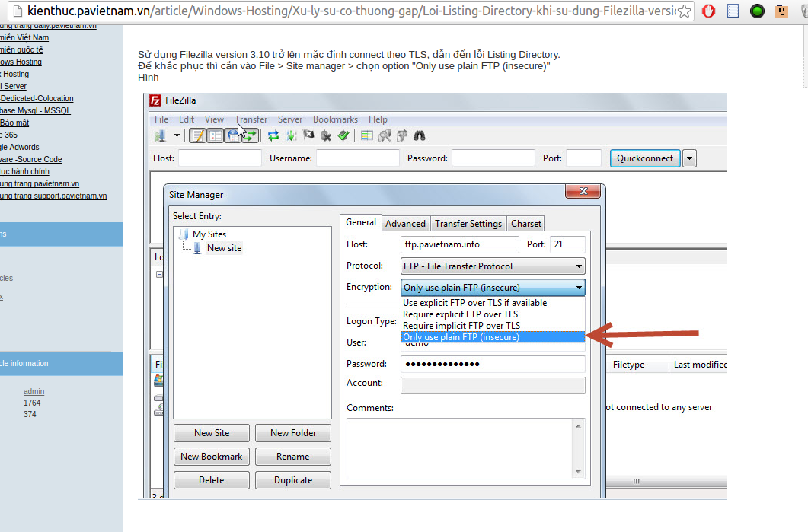Viewport: 808px width, 532px height.
Task: Click the 'Filetype' column header
Action: pos(629,365)
